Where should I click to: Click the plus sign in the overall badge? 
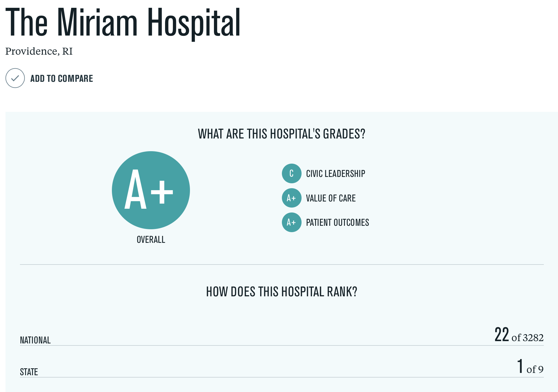coord(162,192)
